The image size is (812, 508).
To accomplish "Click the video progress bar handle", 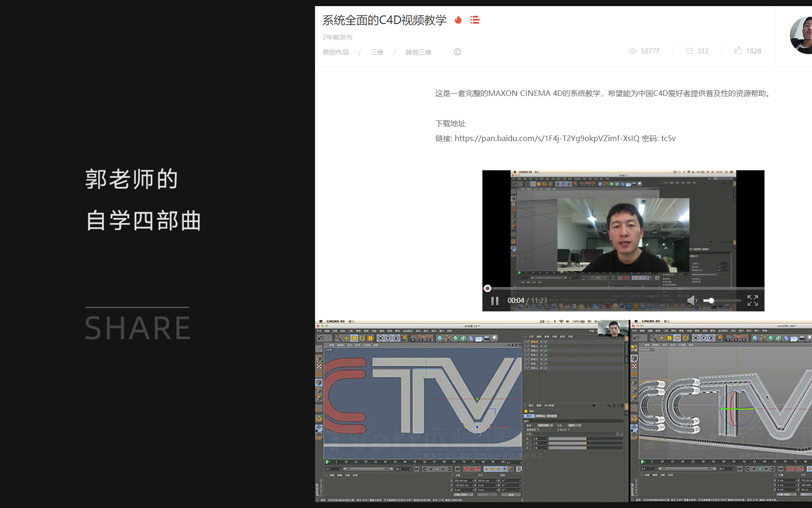I will point(488,288).
